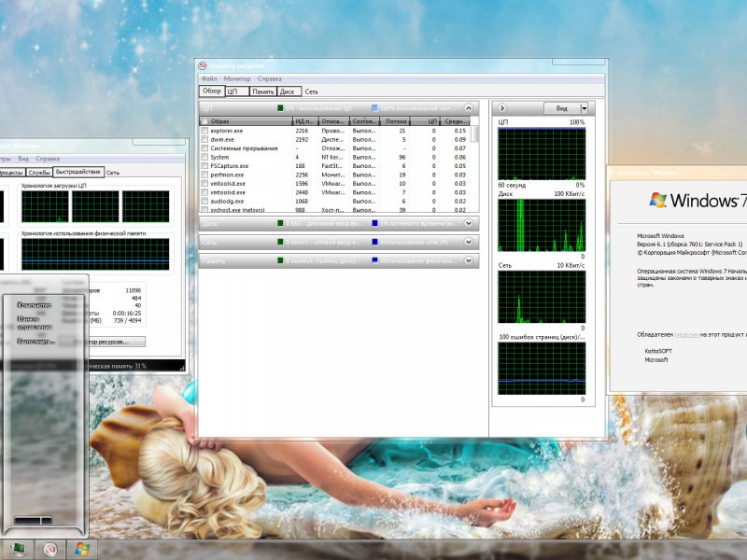Click process list vertical scrollbar thumb
Viewport: 747px width, 560px height.
point(474,133)
